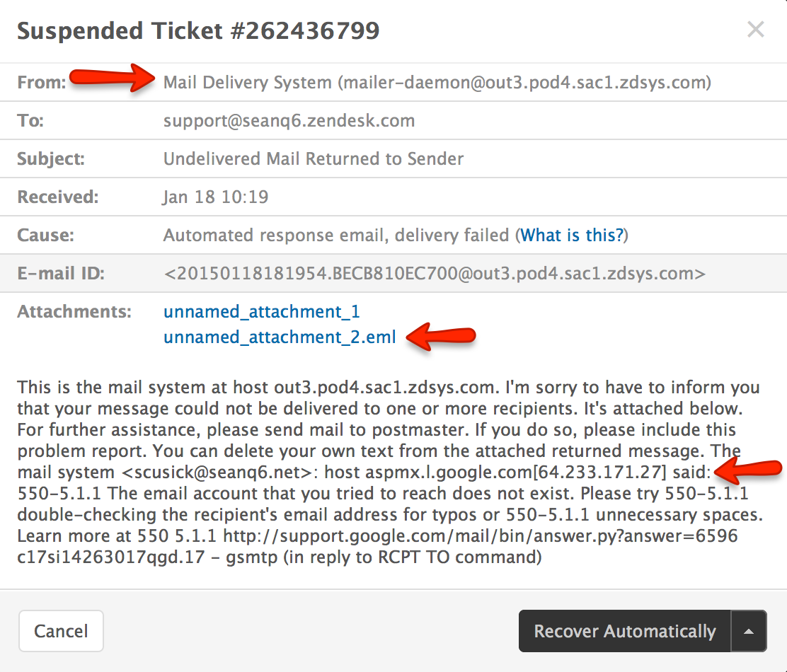
Task: Click the red arrow beside unnamed_attachment_2.eml
Action: [x=442, y=337]
